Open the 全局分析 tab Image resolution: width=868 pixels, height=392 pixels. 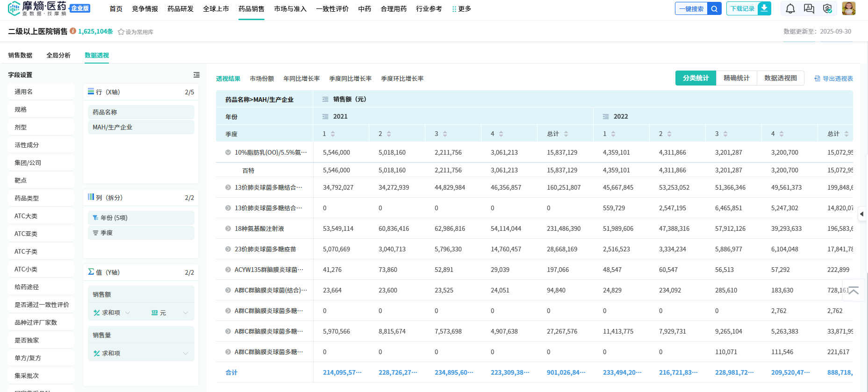58,55
